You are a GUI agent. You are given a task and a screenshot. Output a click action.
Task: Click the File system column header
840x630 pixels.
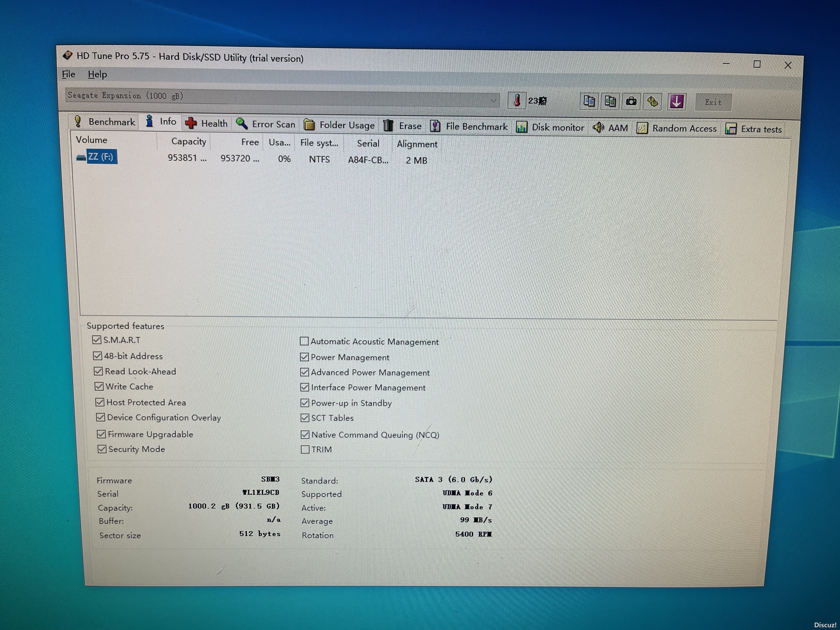[x=319, y=143]
